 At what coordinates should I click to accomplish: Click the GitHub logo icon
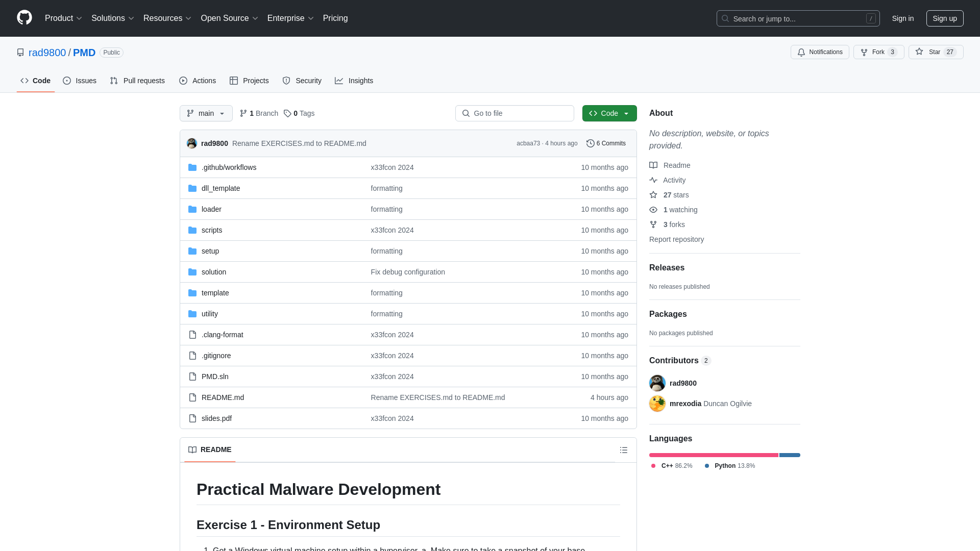24,18
